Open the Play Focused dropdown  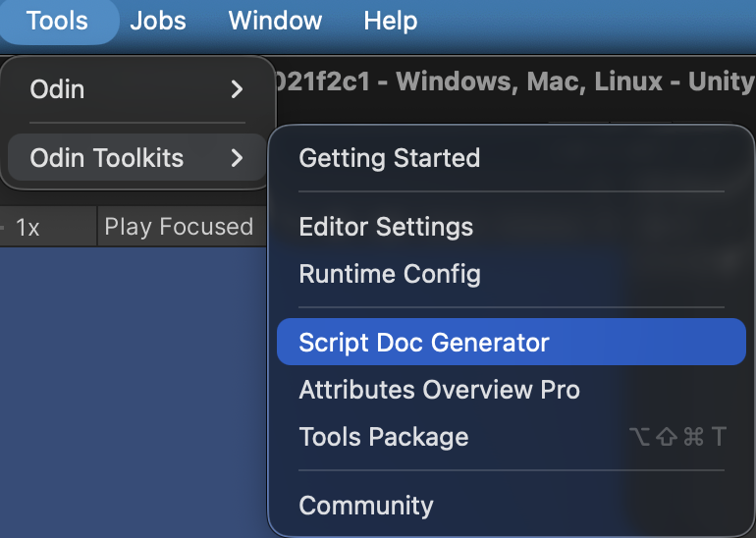182,227
